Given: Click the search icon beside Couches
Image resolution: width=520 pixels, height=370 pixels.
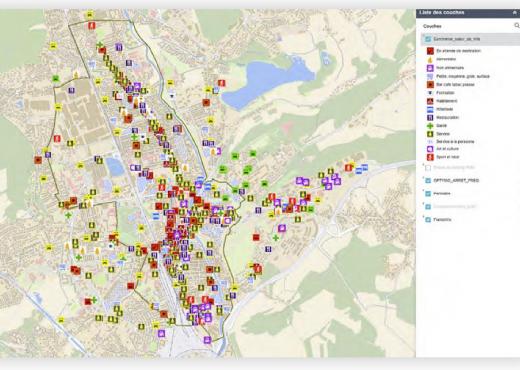Looking at the screenshot, I should coord(517,25).
